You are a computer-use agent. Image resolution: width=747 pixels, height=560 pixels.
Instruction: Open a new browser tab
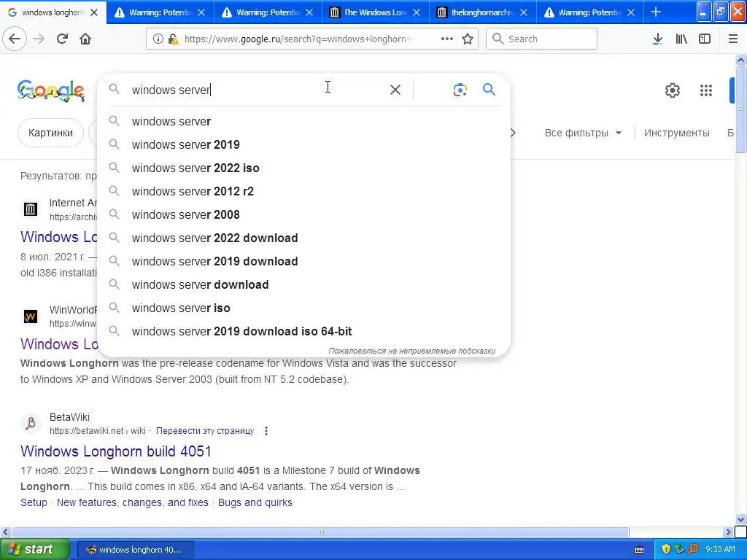tap(656, 12)
